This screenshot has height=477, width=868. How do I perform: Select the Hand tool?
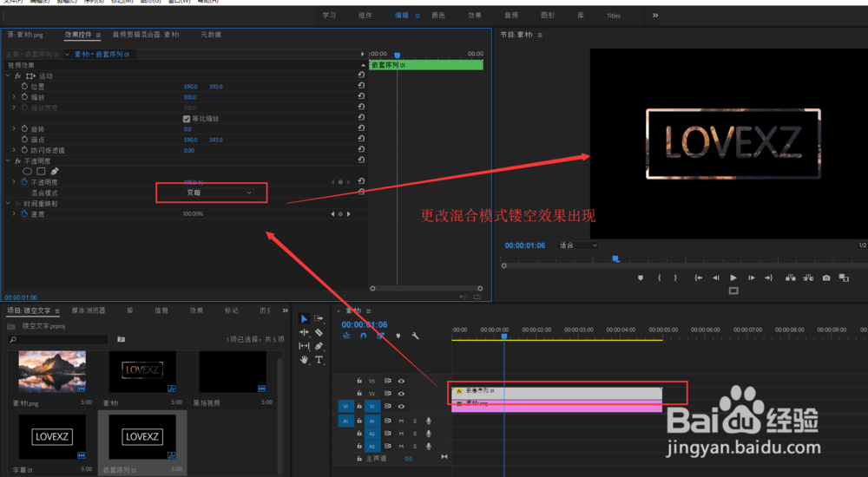[x=304, y=360]
